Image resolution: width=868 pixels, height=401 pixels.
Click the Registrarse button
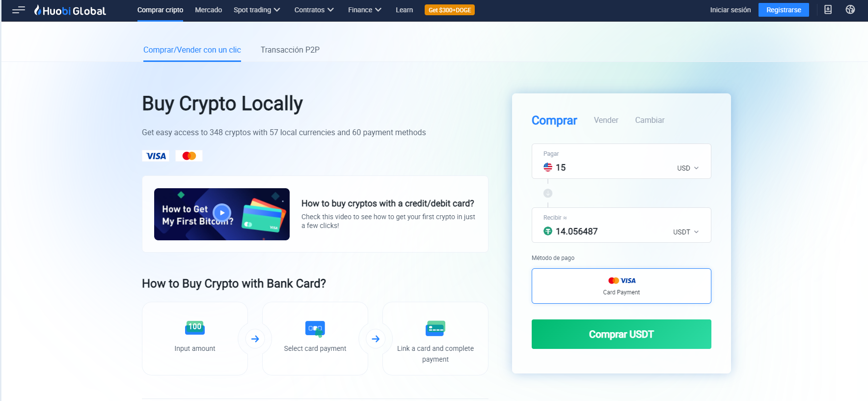click(x=784, y=10)
